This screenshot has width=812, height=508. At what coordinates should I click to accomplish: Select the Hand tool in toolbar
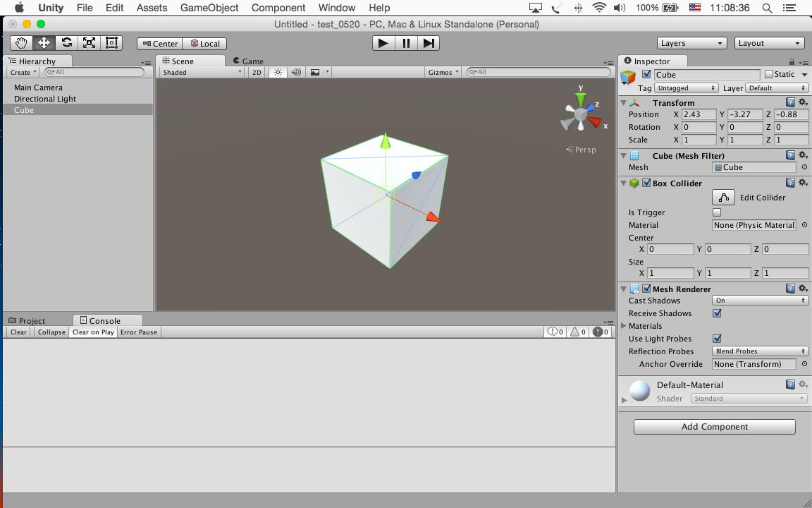pyautogui.click(x=21, y=43)
